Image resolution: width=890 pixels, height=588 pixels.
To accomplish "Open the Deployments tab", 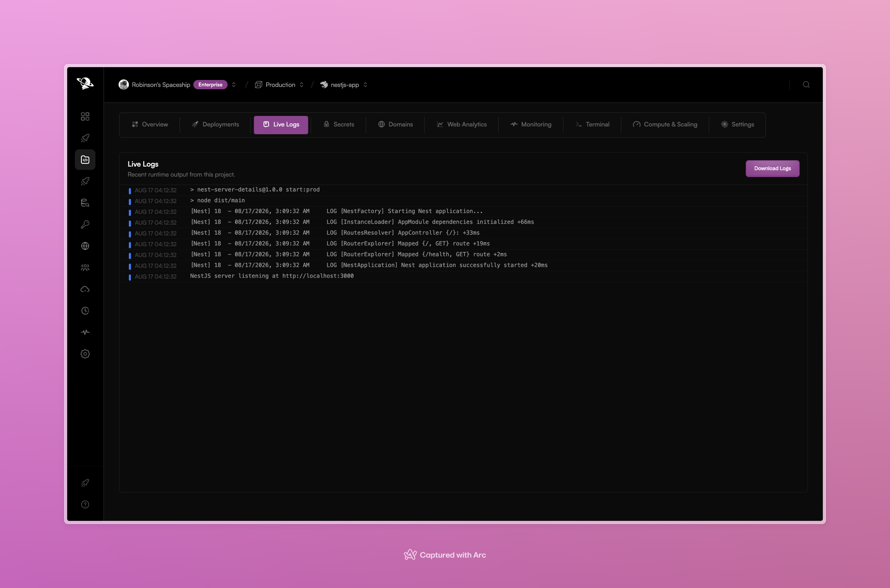I will [215, 124].
